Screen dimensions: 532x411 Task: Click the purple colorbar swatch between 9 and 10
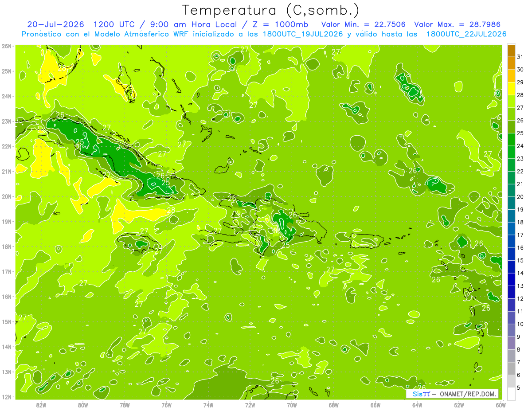point(511,330)
